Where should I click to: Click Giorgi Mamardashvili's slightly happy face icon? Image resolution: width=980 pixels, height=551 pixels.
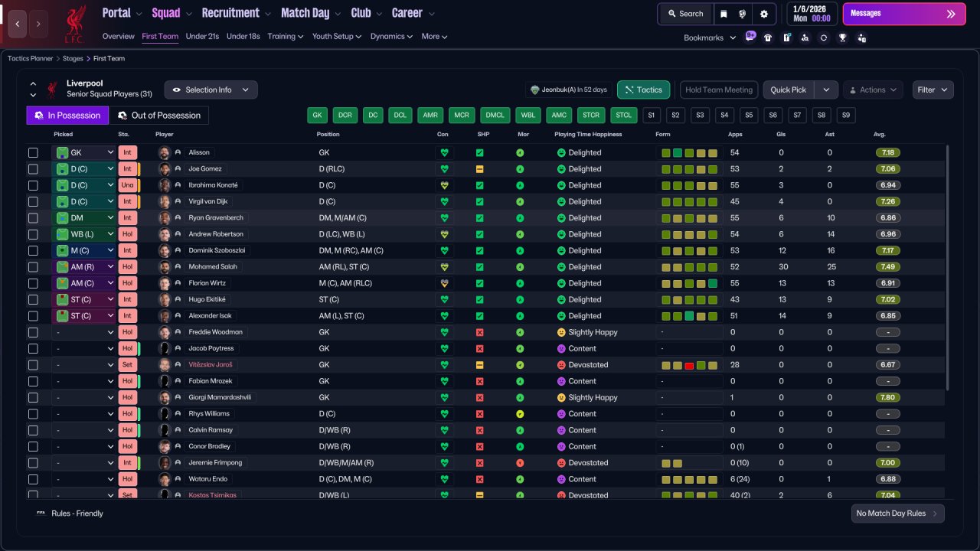tap(561, 398)
